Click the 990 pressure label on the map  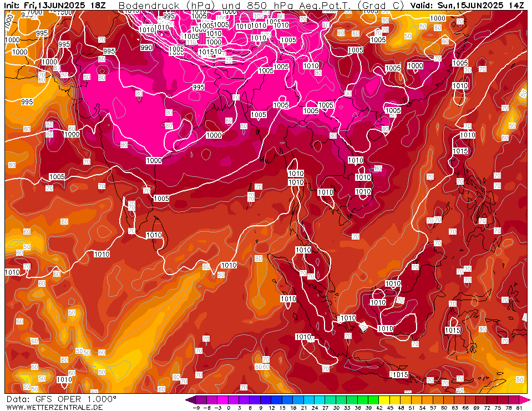(146, 48)
